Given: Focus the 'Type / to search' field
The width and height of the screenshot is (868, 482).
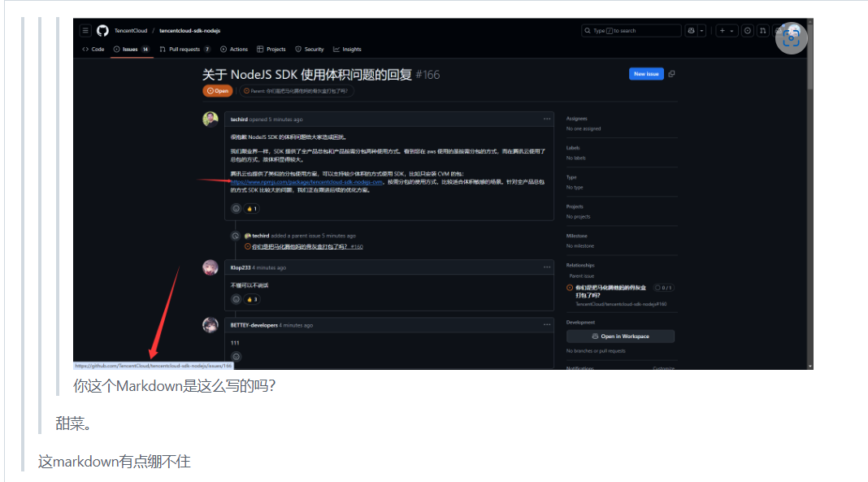Looking at the screenshot, I should point(631,31).
